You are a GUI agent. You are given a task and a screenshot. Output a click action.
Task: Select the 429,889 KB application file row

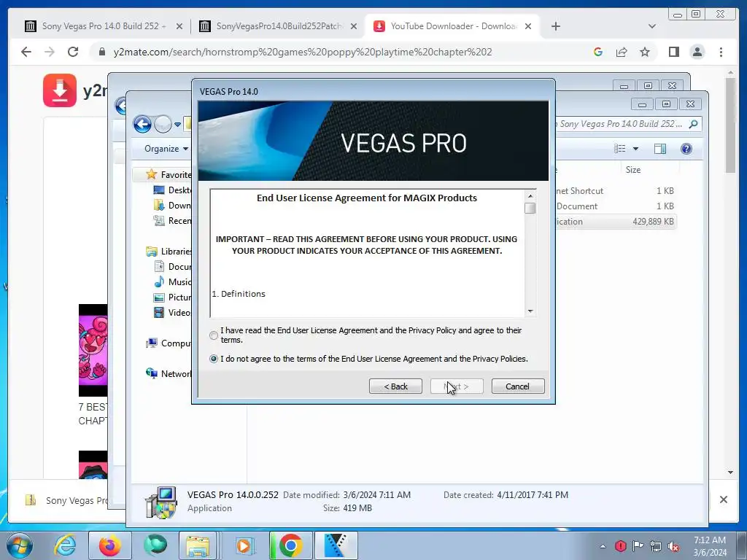(616, 222)
